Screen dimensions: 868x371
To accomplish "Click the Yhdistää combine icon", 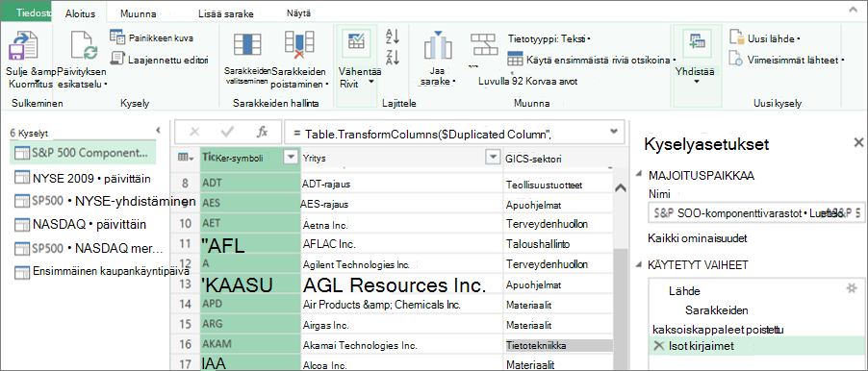I will (696, 42).
